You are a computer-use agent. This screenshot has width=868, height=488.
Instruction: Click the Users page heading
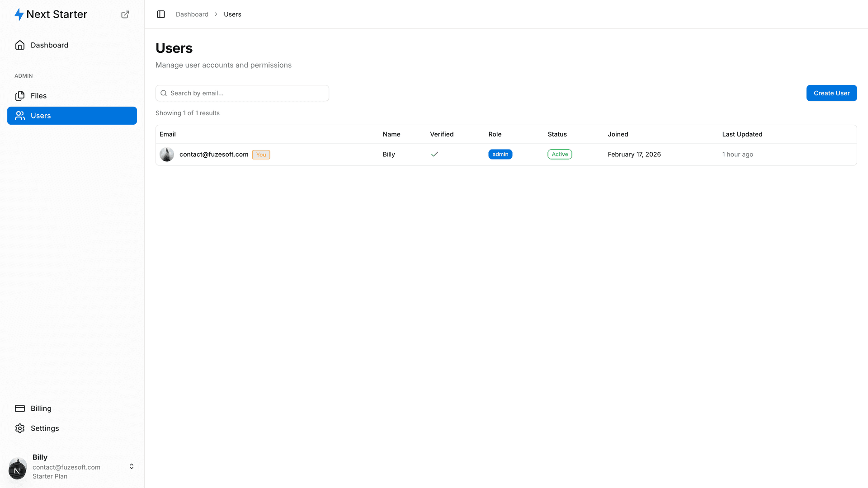point(174,48)
